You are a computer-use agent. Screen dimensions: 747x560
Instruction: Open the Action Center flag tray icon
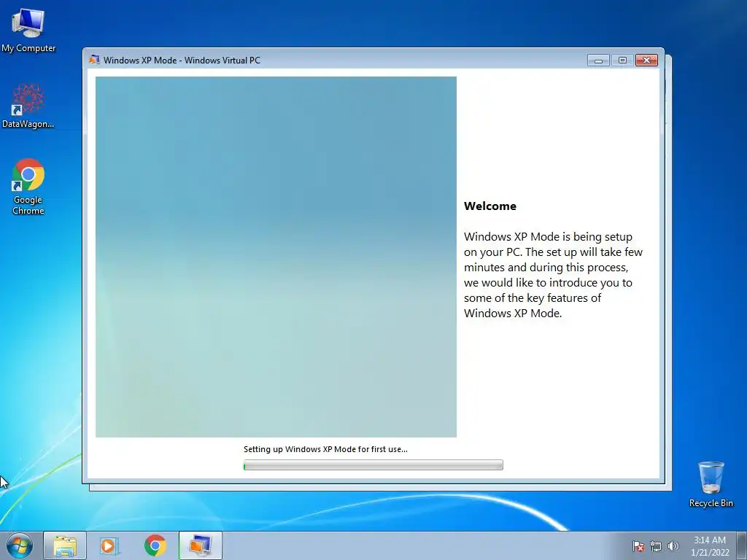pyautogui.click(x=638, y=546)
